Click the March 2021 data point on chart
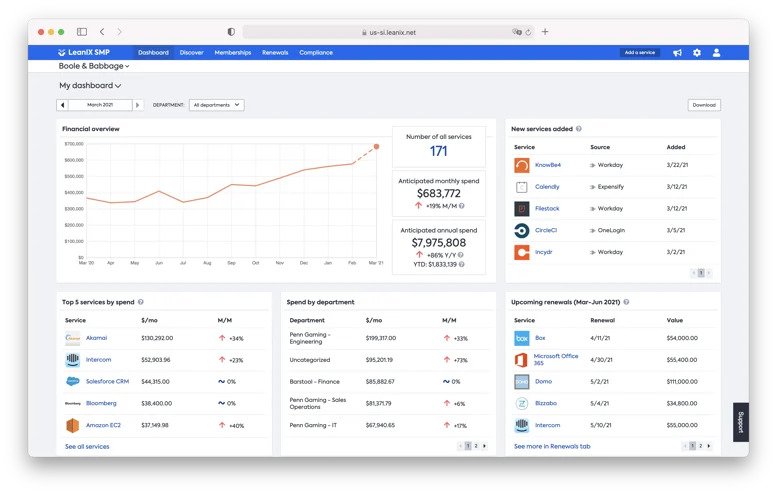This screenshot has height=494, width=777. click(x=377, y=147)
